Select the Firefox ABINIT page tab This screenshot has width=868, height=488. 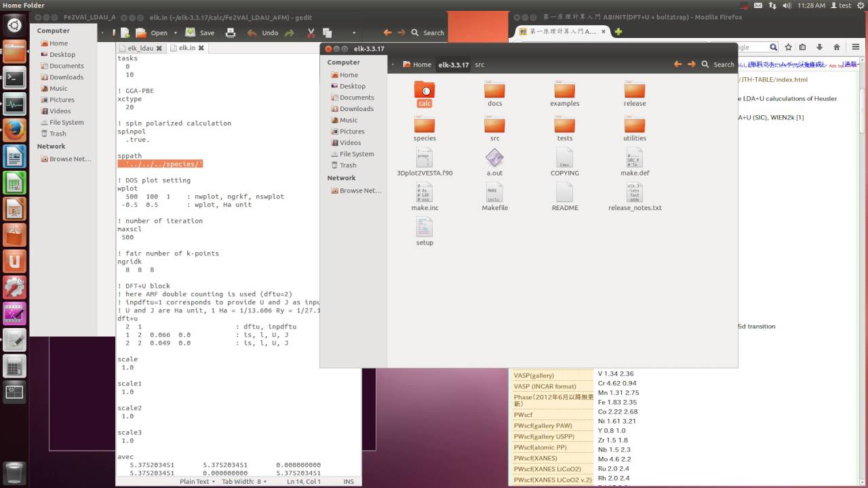click(x=561, y=32)
